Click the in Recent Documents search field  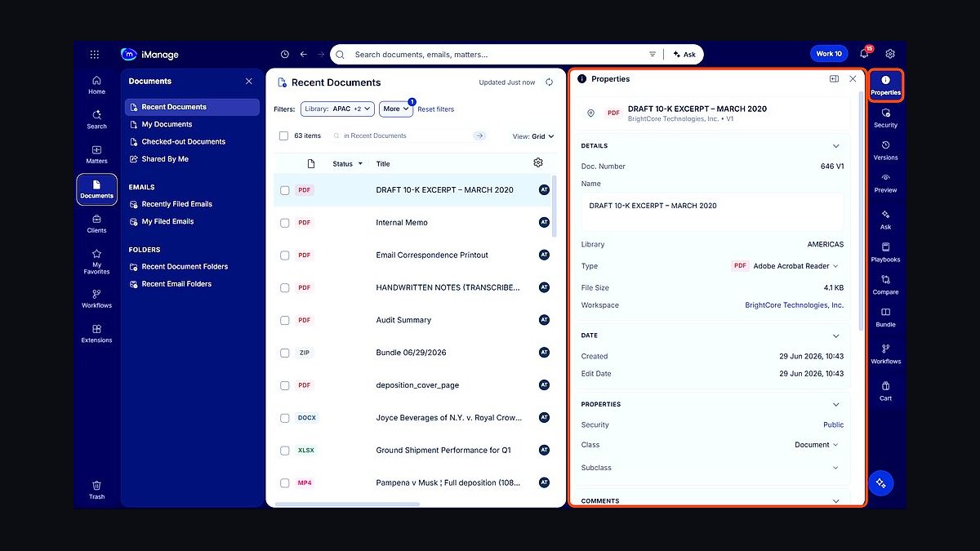point(408,136)
